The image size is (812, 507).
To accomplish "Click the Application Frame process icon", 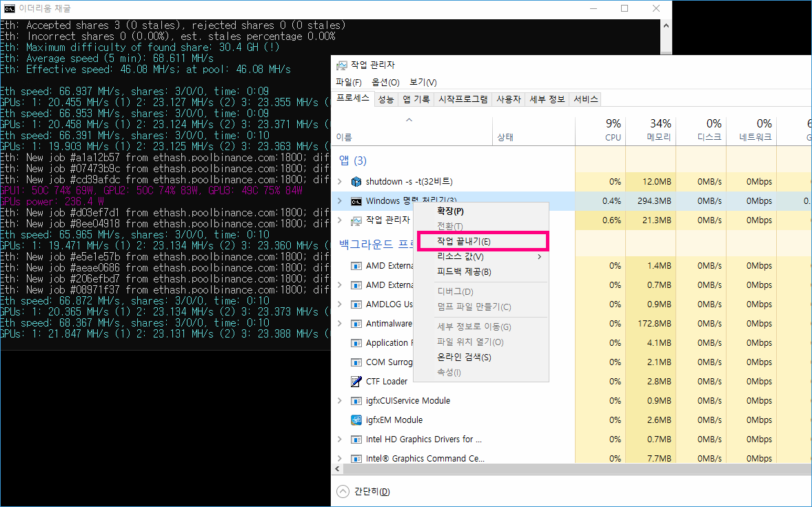I will tap(356, 343).
